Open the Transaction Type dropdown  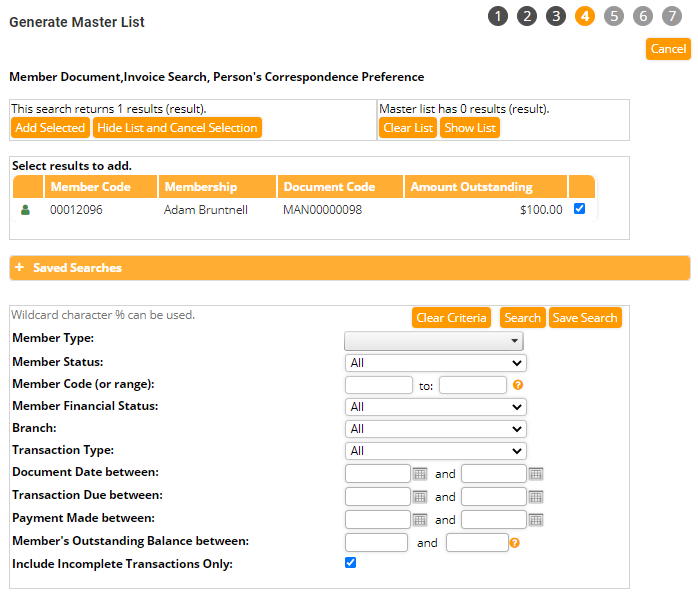click(435, 451)
